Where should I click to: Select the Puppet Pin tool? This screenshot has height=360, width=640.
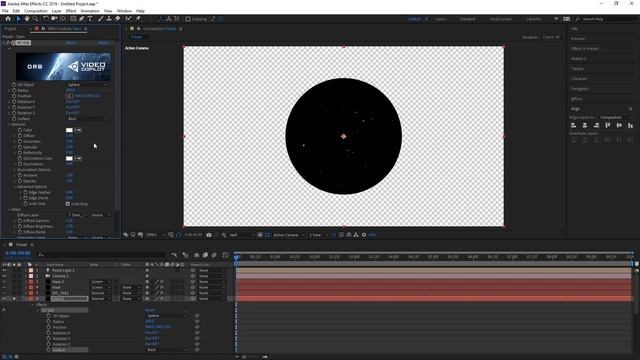coord(138,19)
